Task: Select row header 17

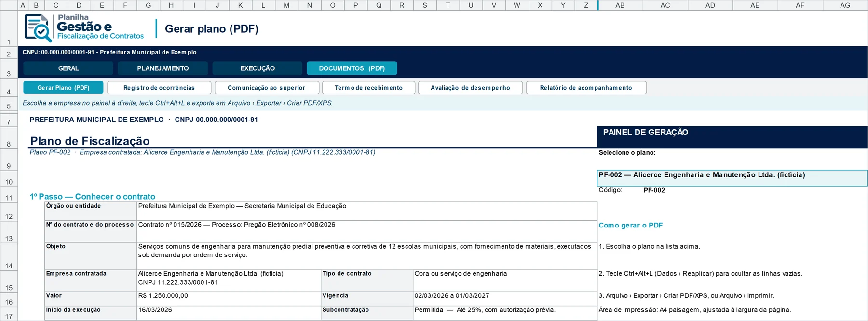Action: [x=9, y=313]
